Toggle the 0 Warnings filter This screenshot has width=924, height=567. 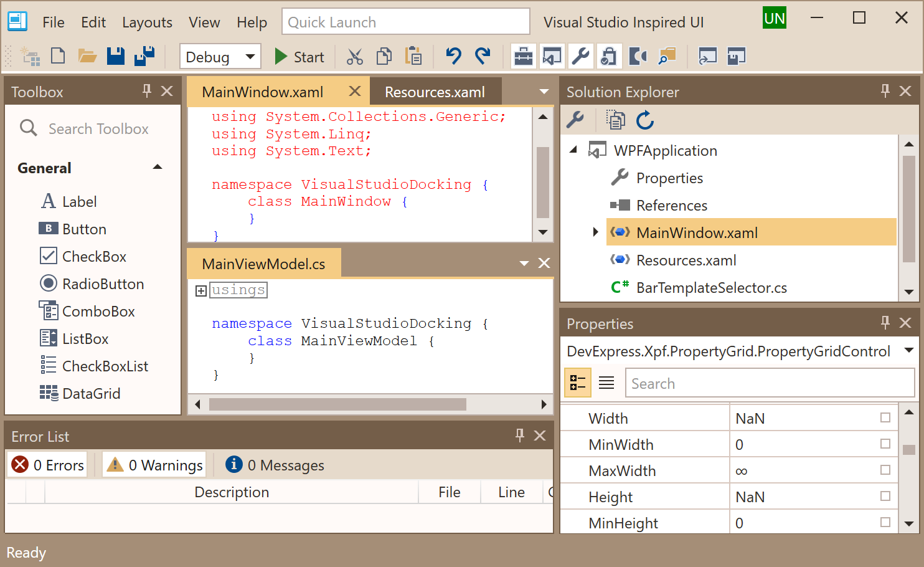coord(154,465)
